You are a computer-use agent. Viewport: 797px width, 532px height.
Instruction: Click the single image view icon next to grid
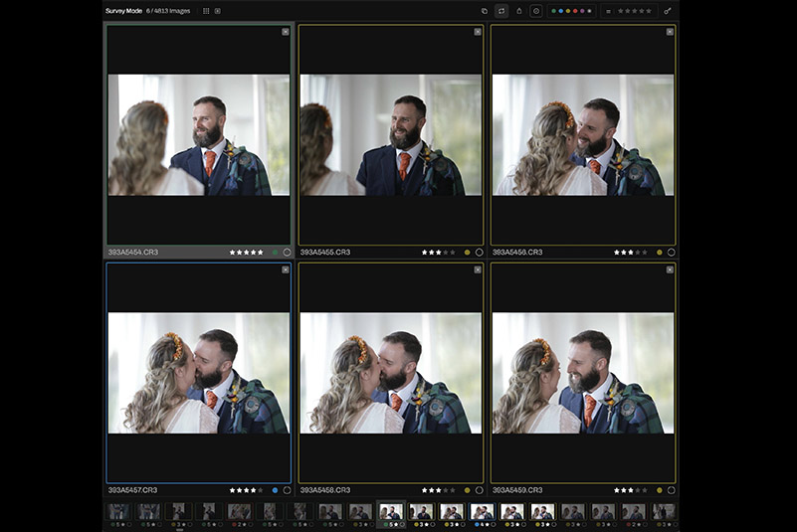[218, 11]
